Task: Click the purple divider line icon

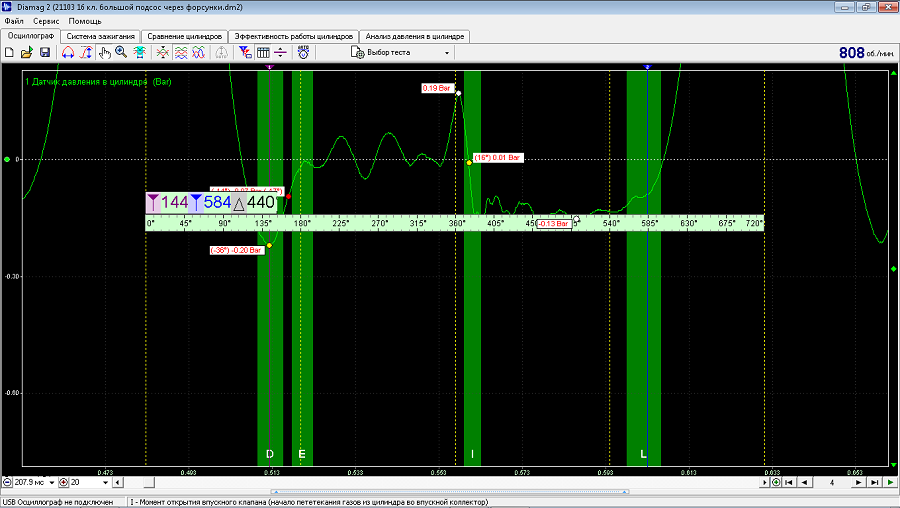Action: 280,52
